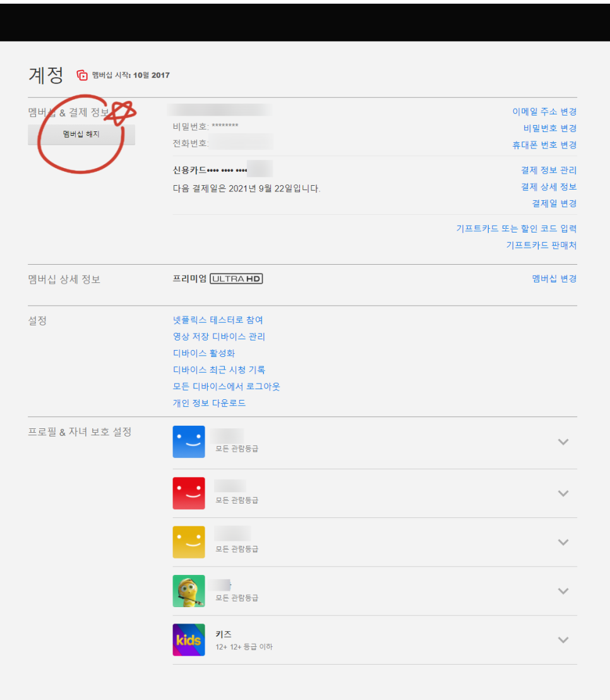Select the yellow smiley profile avatar
Image resolution: width=610 pixels, height=700 pixels.
click(x=189, y=542)
